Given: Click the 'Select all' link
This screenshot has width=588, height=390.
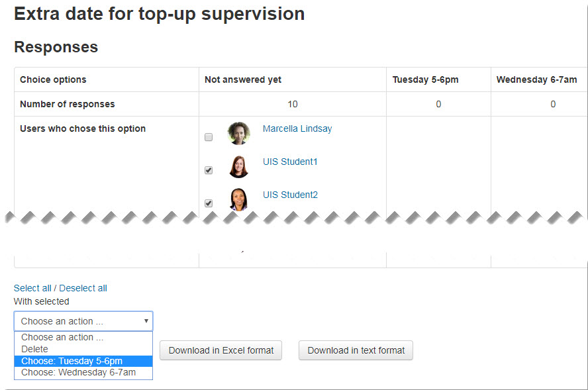Looking at the screenshot, I should (x=32, y=288).
